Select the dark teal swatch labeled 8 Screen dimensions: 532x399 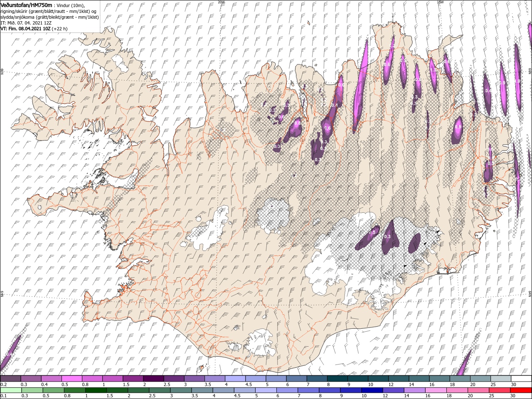(337, 378)
